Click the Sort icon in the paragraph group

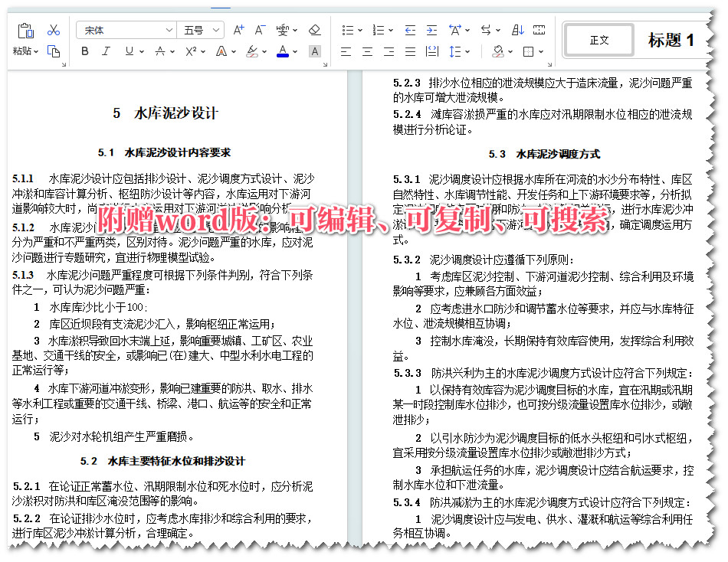tap(517, 30)
